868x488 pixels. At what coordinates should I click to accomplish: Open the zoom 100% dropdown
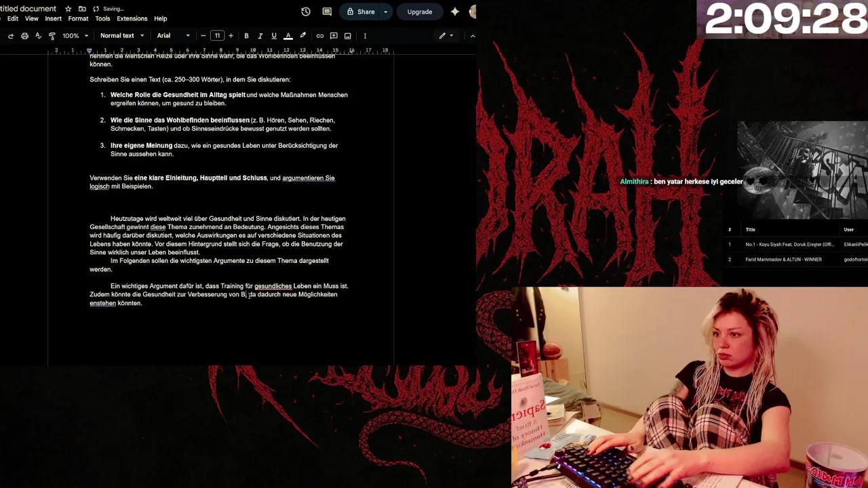[75, 36]
